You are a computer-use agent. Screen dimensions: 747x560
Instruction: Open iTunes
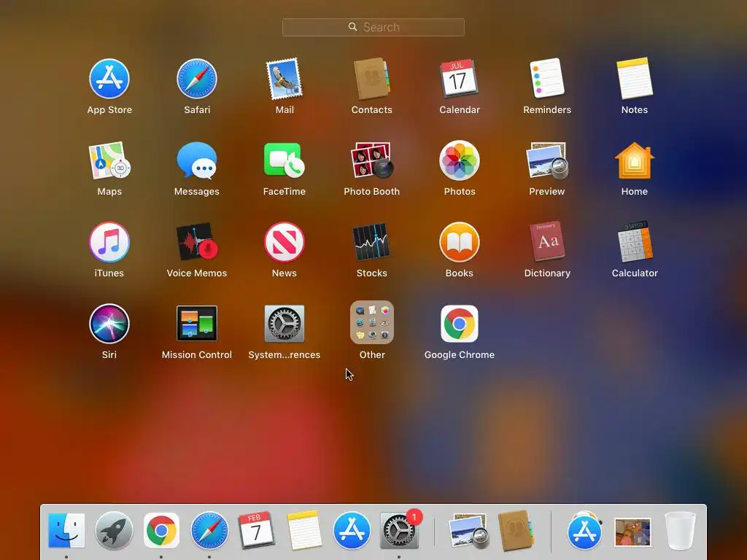click(x=109, y=242)
